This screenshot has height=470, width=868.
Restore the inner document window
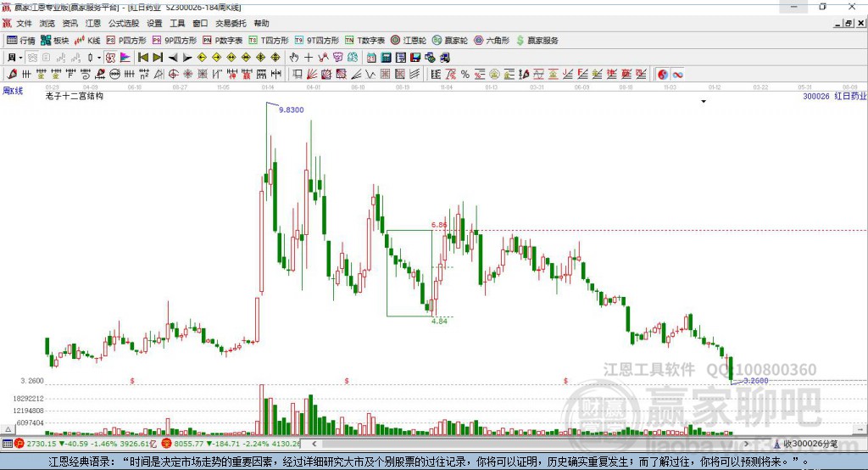[849, 23]
